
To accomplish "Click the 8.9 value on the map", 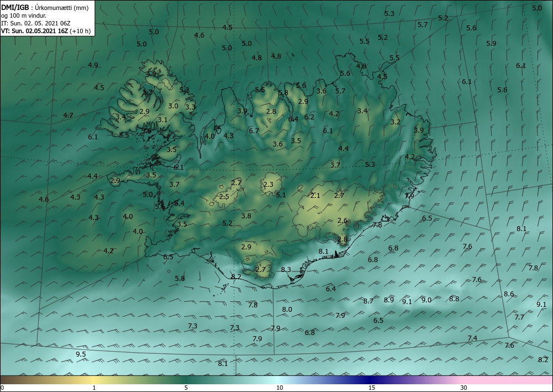I will tap(389, 300).
